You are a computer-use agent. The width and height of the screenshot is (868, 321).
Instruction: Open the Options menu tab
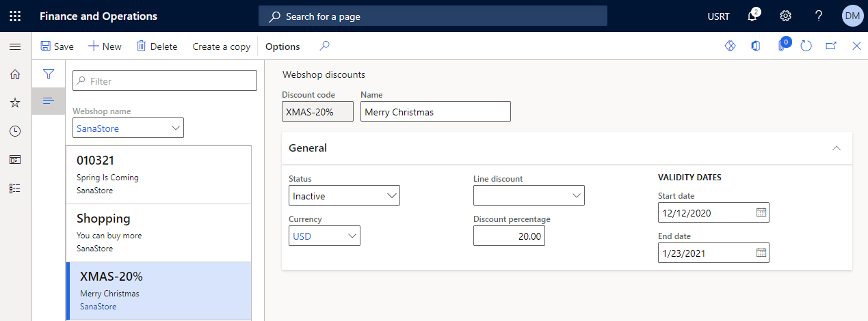[282, 46]
